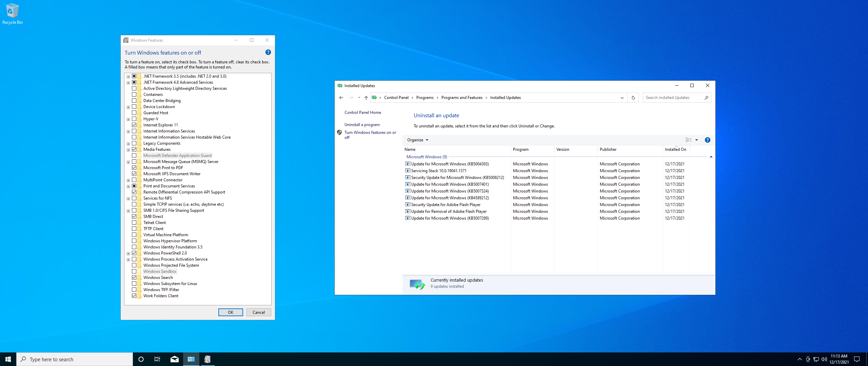
Task: Click the Windows Features title bar icon
Action: click(126, 40)
